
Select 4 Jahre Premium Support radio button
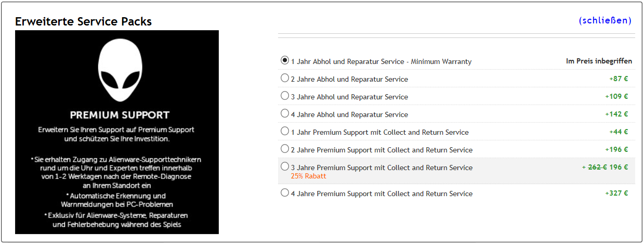tap(285, 192)
